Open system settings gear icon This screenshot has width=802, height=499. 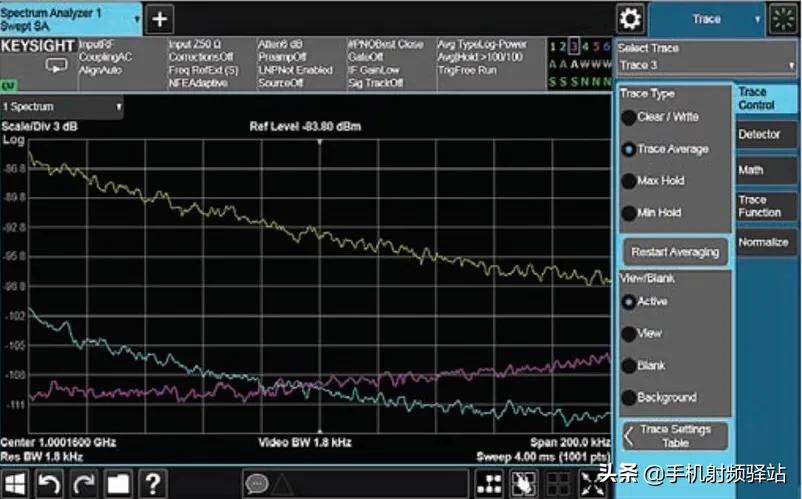tap(630, 19)
